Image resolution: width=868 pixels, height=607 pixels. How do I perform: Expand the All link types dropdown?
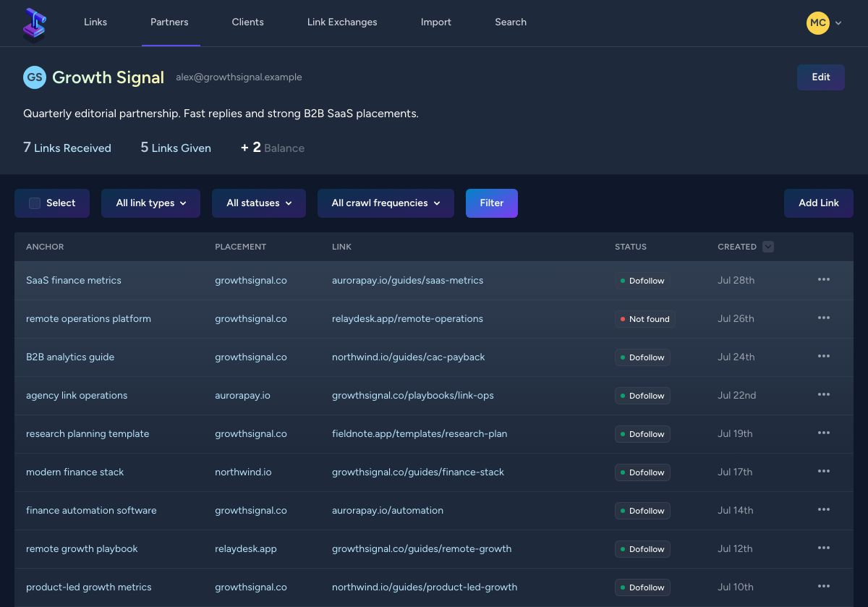click(150, 203)
